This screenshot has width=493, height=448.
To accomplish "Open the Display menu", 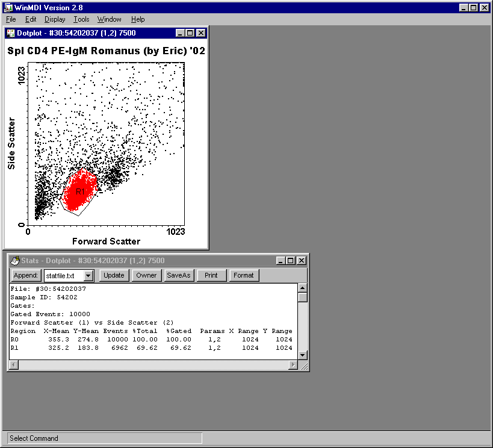I will (55, 19).
